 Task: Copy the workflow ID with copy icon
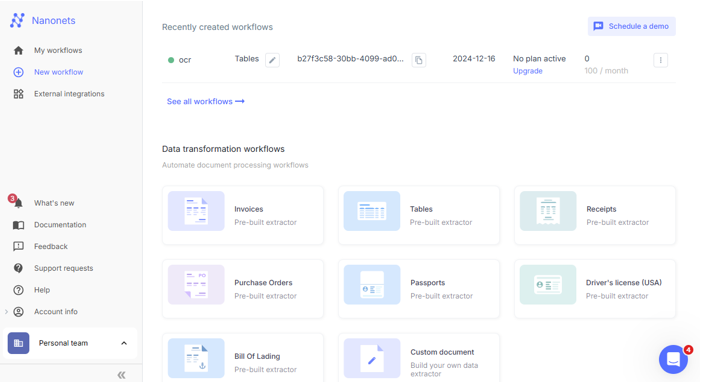(x=419, y=60)
